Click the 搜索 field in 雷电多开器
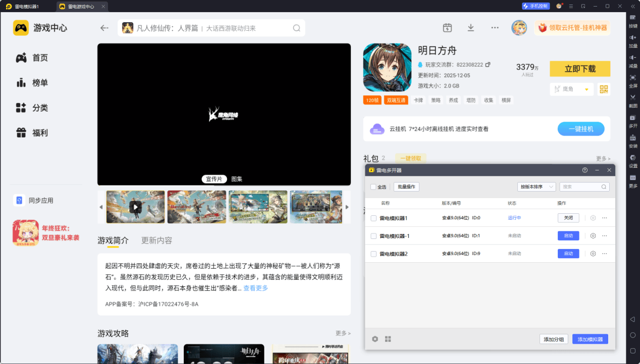The width and height of the screenshot is (640, 364). (584, 187)
